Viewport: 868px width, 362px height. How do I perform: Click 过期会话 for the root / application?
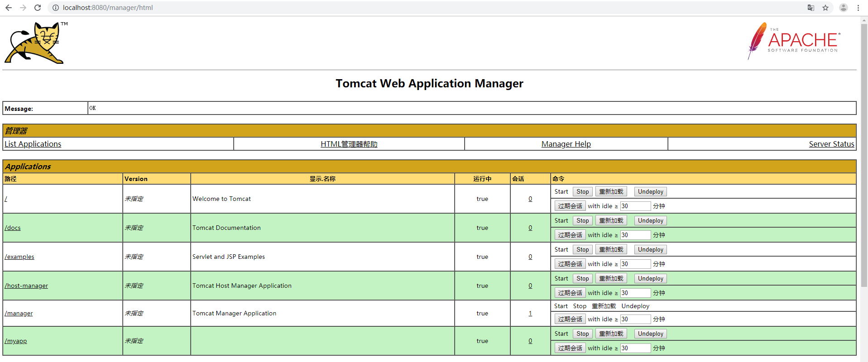point(570,206)
